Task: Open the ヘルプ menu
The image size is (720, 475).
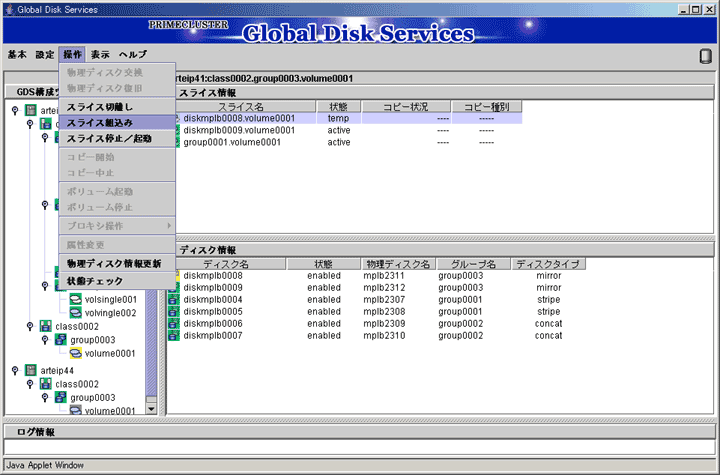Action: coord(133,54)
